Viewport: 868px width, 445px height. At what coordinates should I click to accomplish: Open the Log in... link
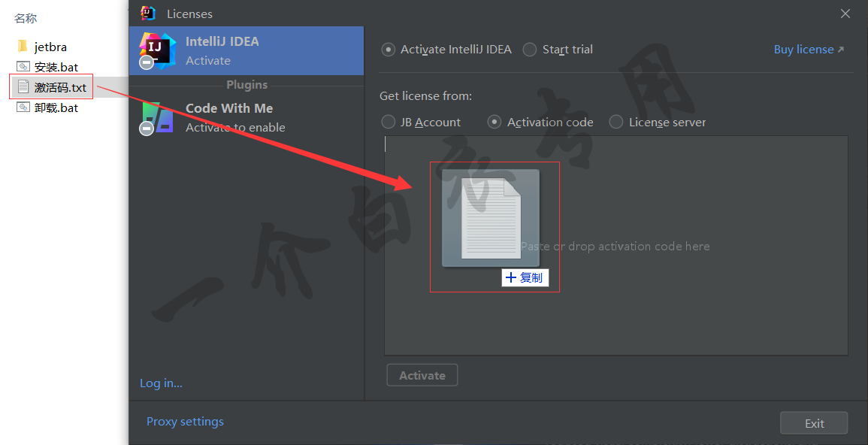click(x=161, y=383)
